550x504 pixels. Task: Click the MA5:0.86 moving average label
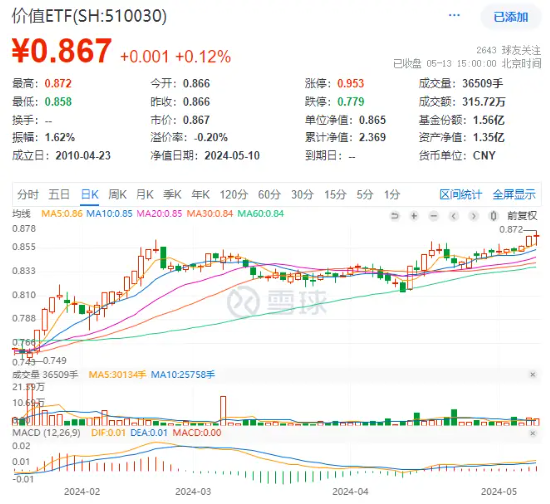(62, 214)
